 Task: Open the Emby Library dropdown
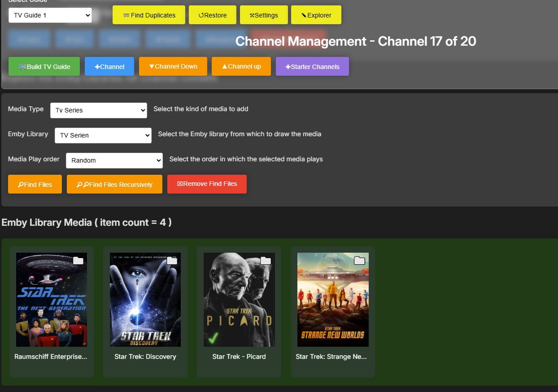(x=103, y=135)
